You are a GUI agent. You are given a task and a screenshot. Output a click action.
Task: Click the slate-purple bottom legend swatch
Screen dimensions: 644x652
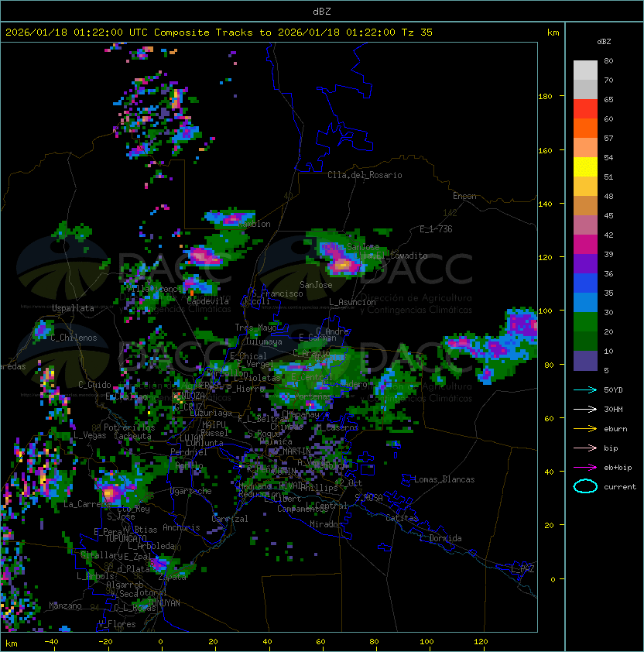click(x=585, y=361)
